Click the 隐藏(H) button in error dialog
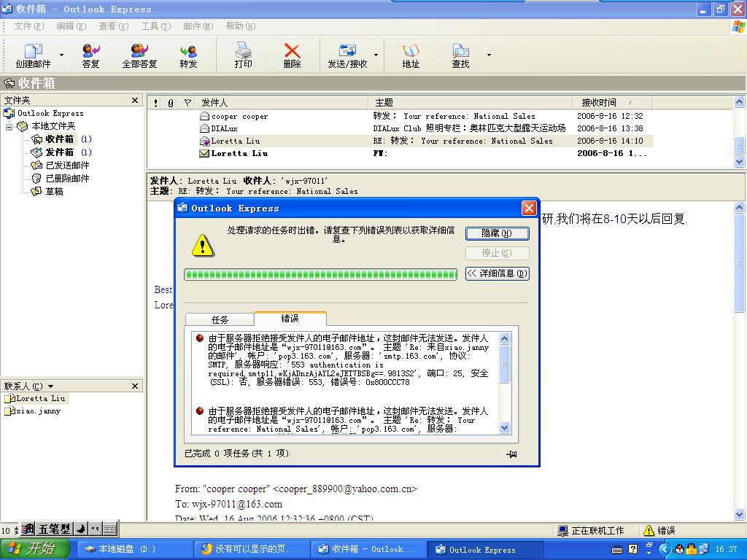Viewport: 747px width, 560px height. point(497,233)
